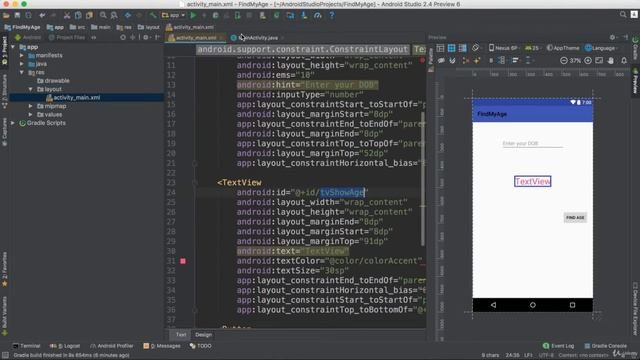Viewport: 640px width, 360px height.
Task: Open the Android Profiler tool window
Action: click(x=111, y=346)
